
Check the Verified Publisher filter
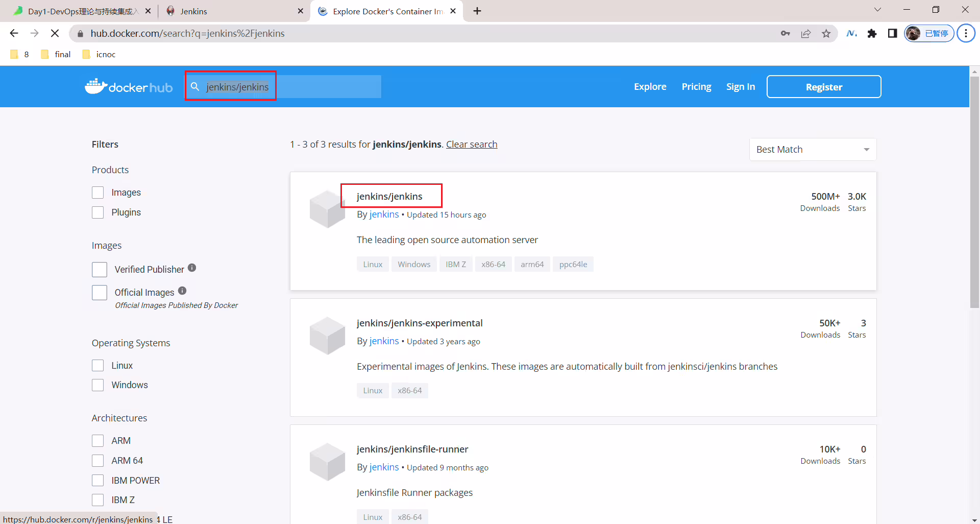(x=100, y=270)
